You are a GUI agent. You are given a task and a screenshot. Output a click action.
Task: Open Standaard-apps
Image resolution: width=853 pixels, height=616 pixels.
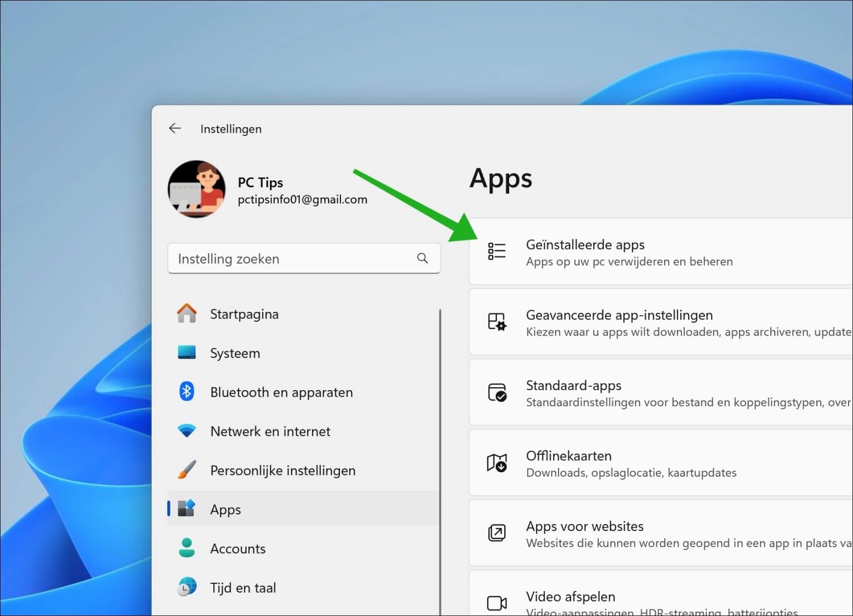[x=661, y=393]
